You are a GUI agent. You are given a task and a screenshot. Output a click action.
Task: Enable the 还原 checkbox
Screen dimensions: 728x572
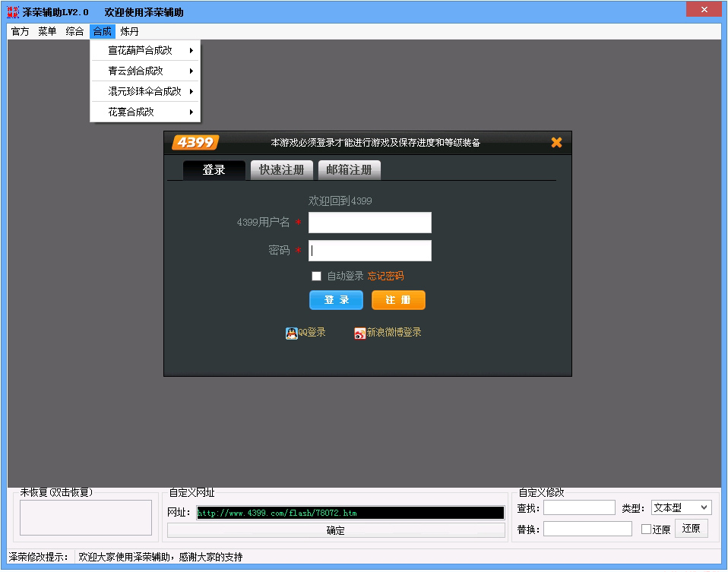click(646, 529)
